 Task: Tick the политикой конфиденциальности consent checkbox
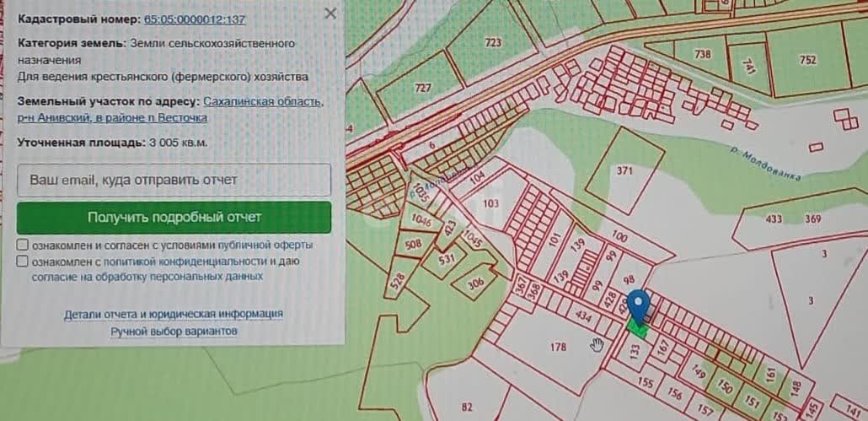(x=22, y=261)
